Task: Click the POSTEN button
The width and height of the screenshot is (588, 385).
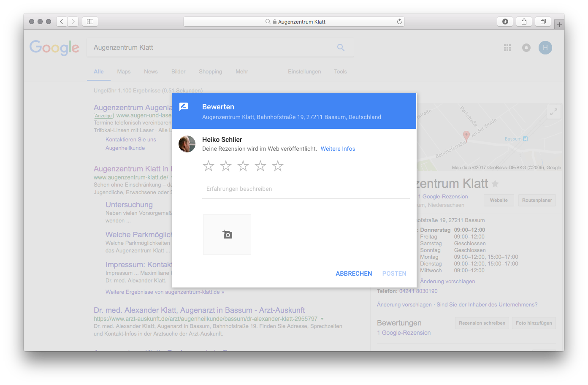Action: point(394,274)
